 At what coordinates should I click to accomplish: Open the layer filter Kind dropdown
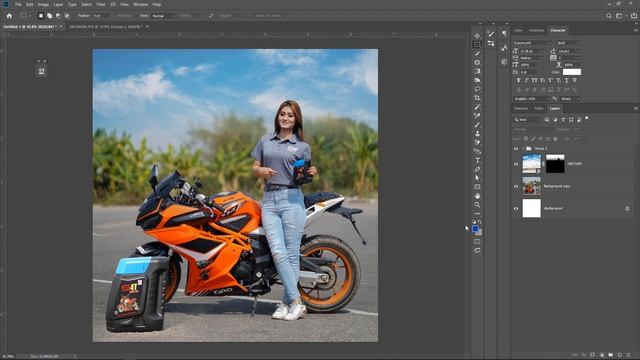pos(527,120)
